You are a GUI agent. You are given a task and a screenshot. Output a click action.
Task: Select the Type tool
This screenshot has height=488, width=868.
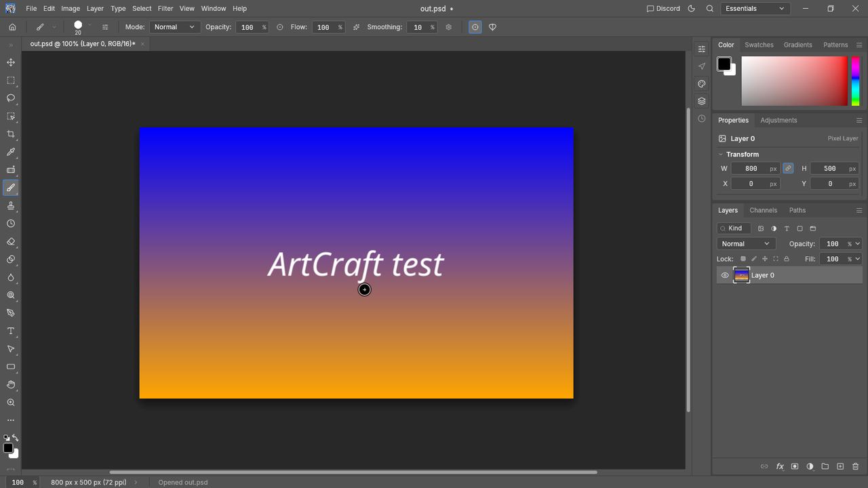[11, 331]
